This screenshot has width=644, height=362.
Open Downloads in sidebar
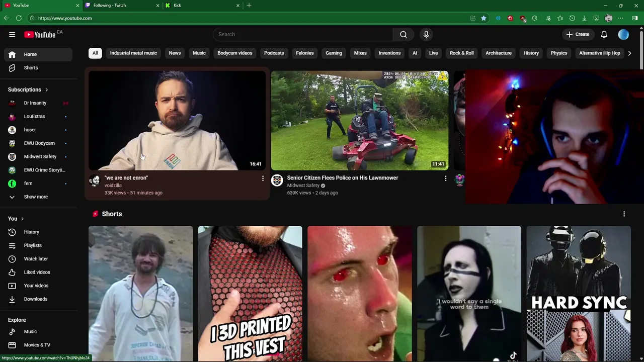point(38,299)
